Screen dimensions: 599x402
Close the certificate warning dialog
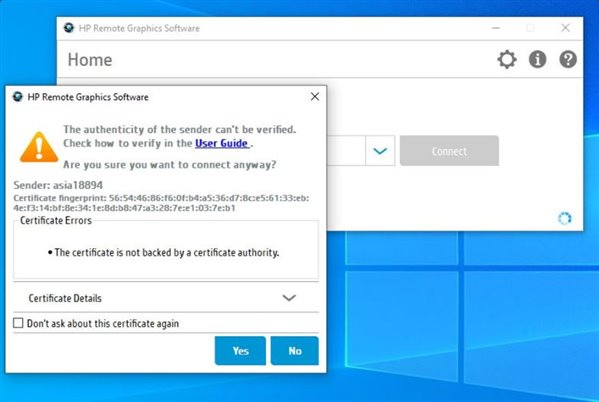315,96
